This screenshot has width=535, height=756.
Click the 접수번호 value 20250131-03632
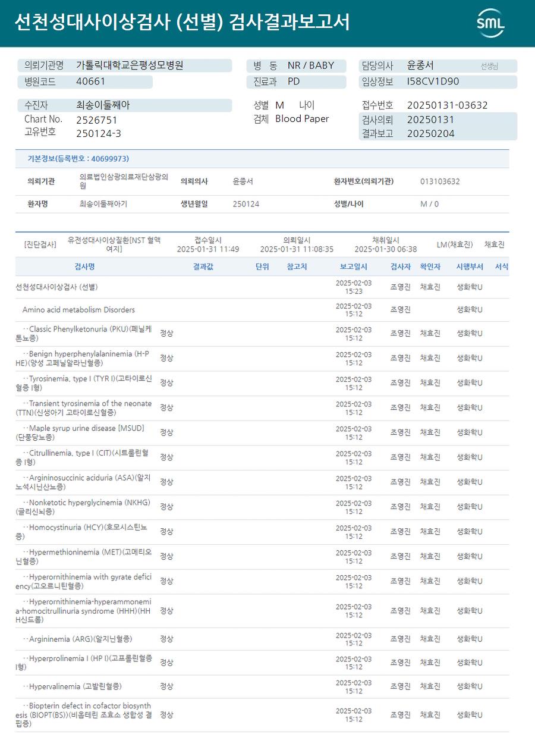[447, 105]
